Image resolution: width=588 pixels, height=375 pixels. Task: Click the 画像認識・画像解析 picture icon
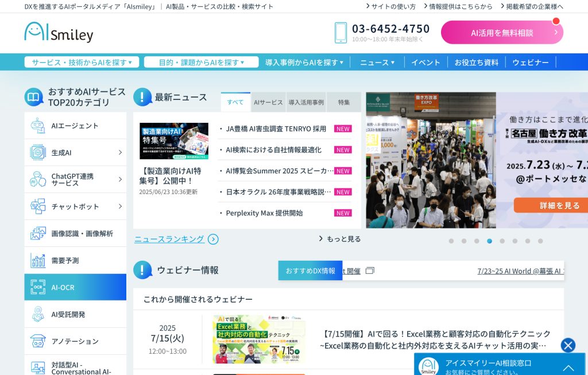click(38, 233)
